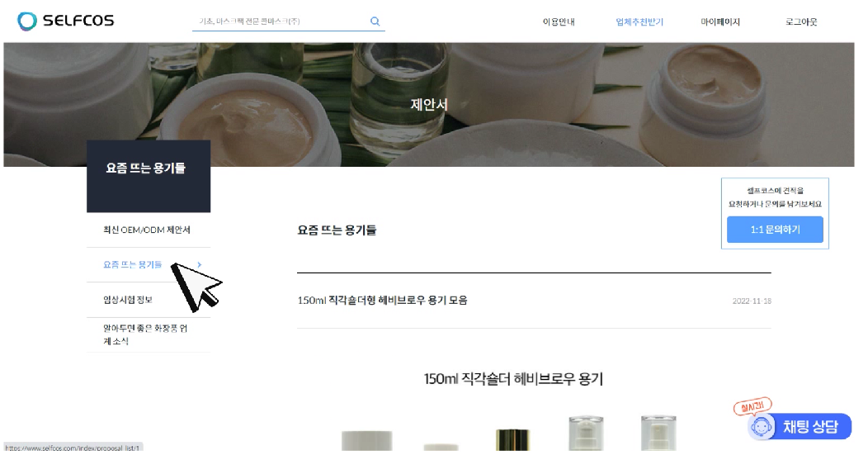868x460 pixels.
Task: Click the search magnifier icon
Action: 375,21
